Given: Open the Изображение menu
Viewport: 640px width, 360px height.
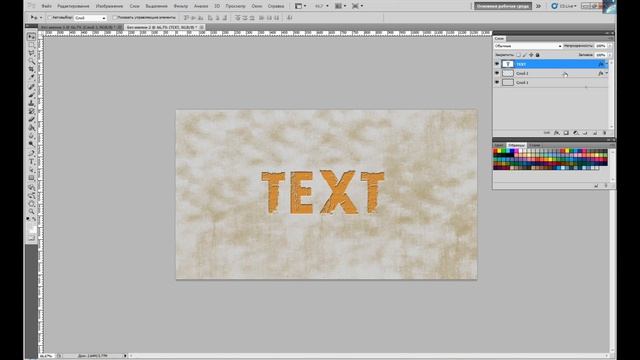Looking at the screenshot, I should tap(109, 6).
